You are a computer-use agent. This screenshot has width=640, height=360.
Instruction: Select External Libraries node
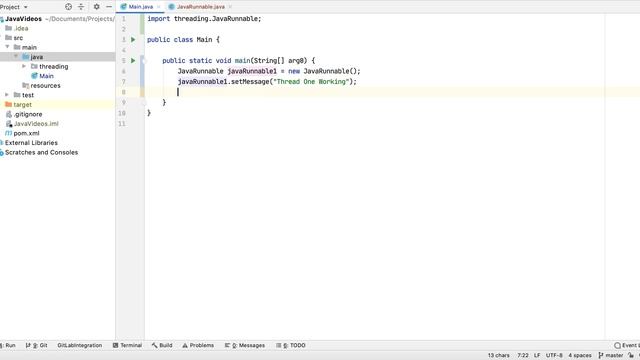pyautogui.click(x=31, y=142)
